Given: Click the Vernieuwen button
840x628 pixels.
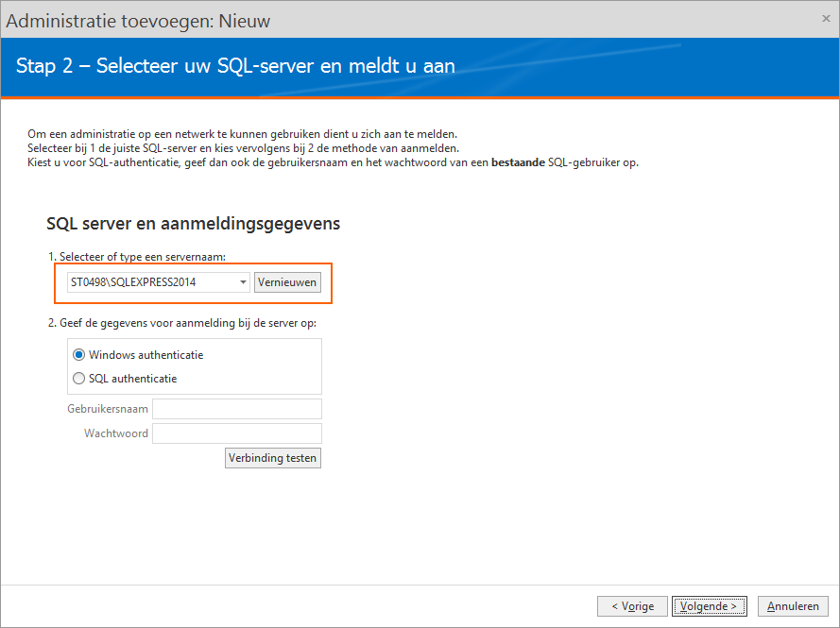Looking at the screenshot, I should (x=287, y=282).
